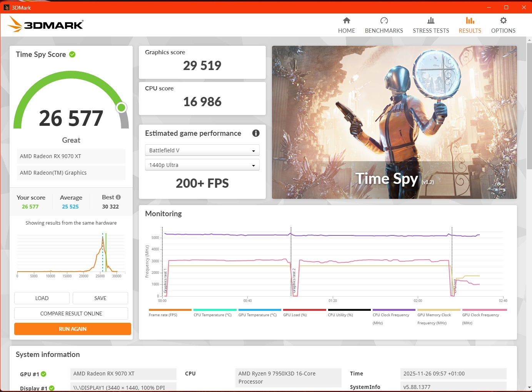Toggle the GPU Clock Frequency legend

coord(484,310)
